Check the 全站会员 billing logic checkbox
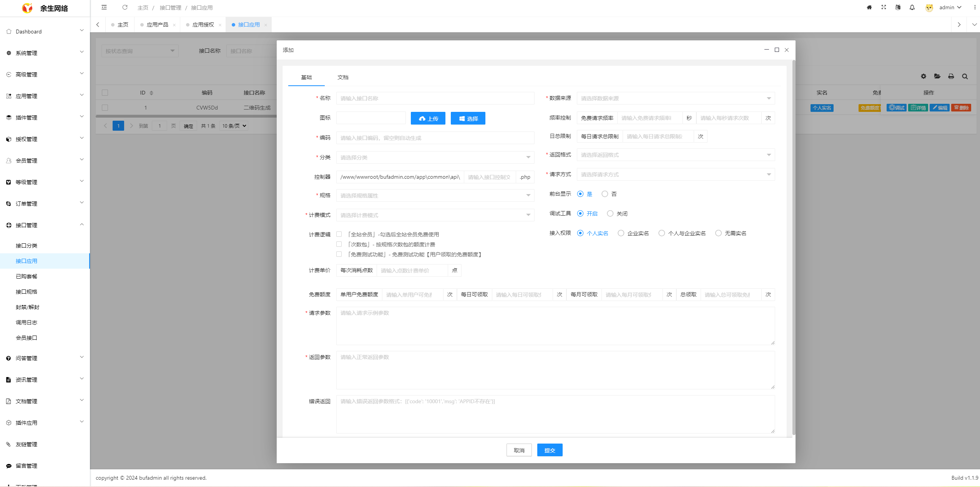 click(x=339, y=234)
